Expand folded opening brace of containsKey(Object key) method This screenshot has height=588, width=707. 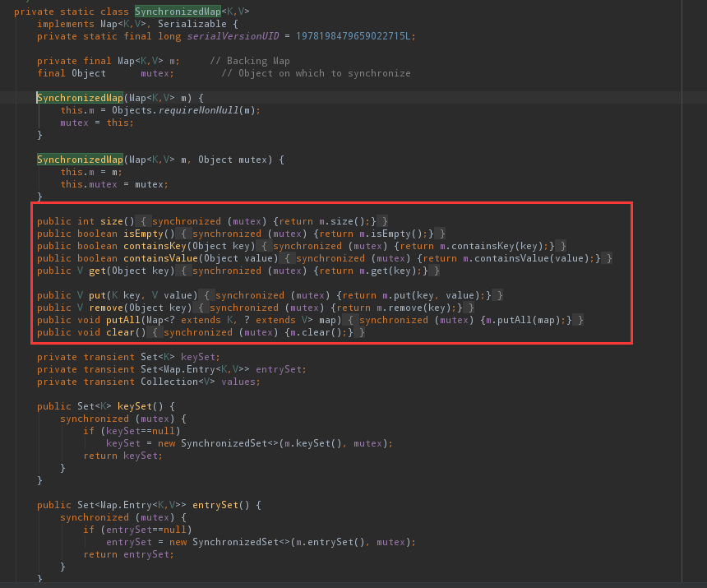coord(264,246)
